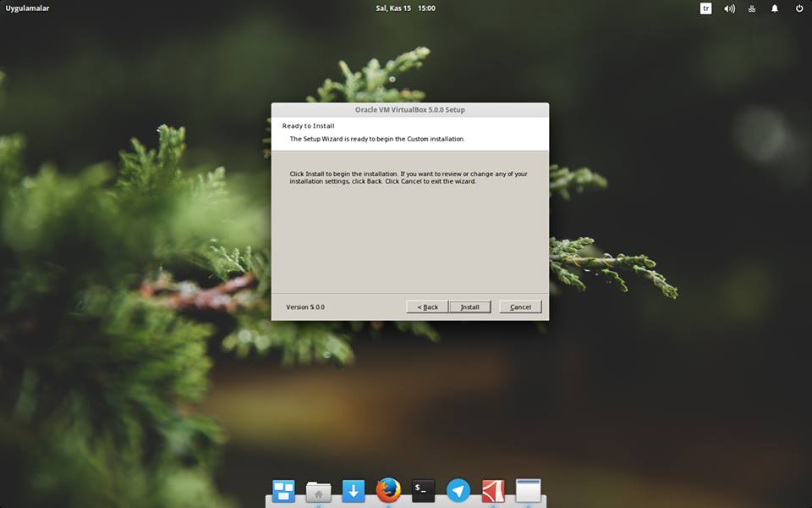Click the 'Version 5.0.0' label
Screen dimensions: 812x508
[x=305, y=306]
